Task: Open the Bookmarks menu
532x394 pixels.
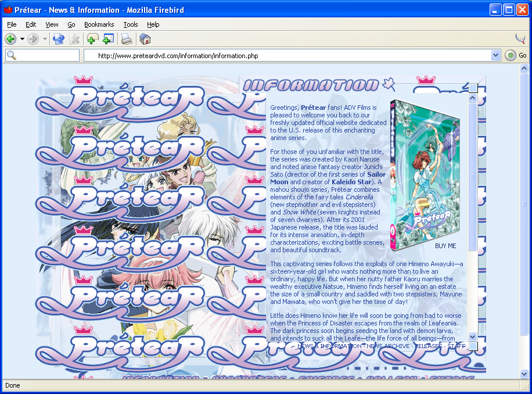Action: (99, 24)
